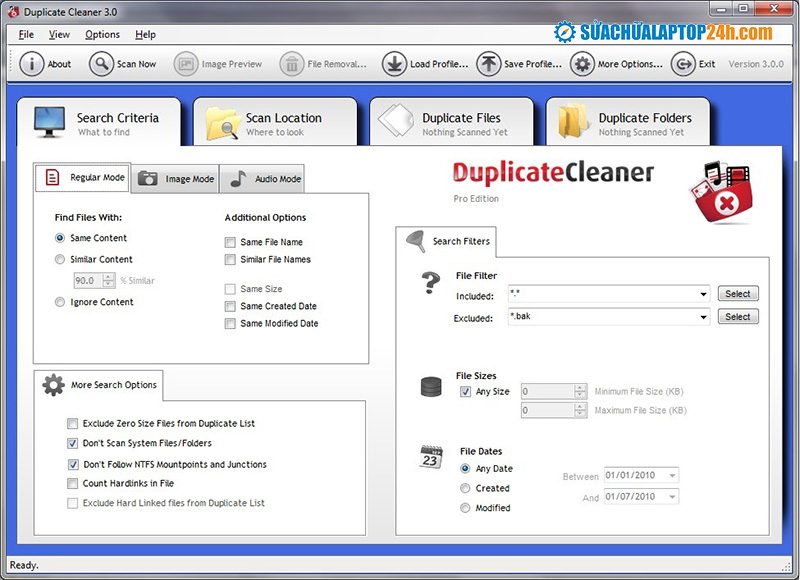Screen dimensions: 800x580
Task: Open Load Profile from the toolbar
Action: coord(394,64)
